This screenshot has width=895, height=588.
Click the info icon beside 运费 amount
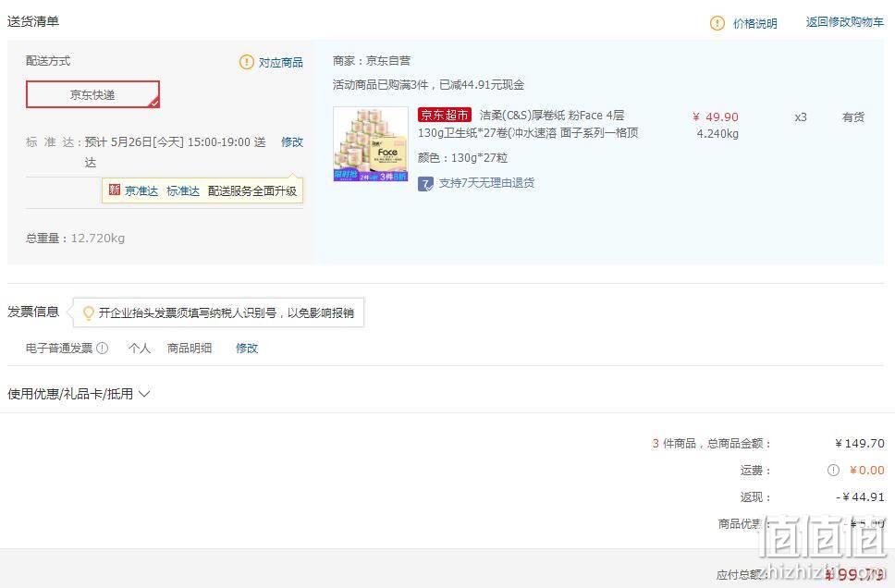[833, 470]
